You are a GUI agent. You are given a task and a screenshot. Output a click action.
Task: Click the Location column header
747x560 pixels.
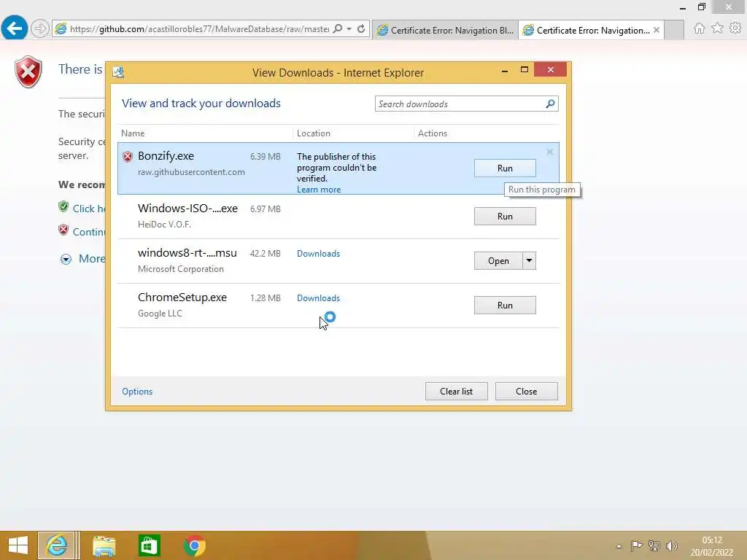click(x=314, y=133)
